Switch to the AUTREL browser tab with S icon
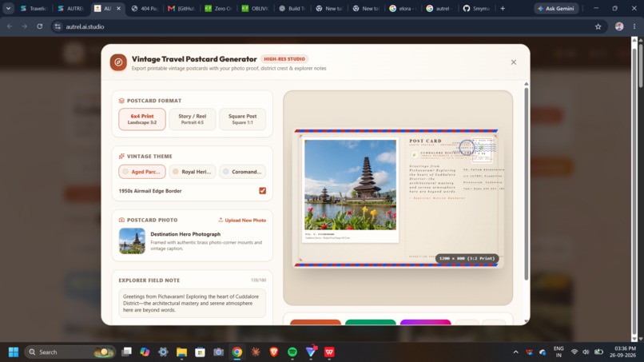The width and height of the screenshot is (644, 362). [x=70, y=8]
